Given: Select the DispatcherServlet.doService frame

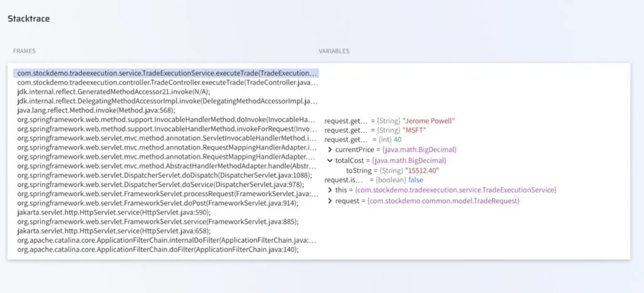Looking at the screenshot, I should [x=162, y=185].
